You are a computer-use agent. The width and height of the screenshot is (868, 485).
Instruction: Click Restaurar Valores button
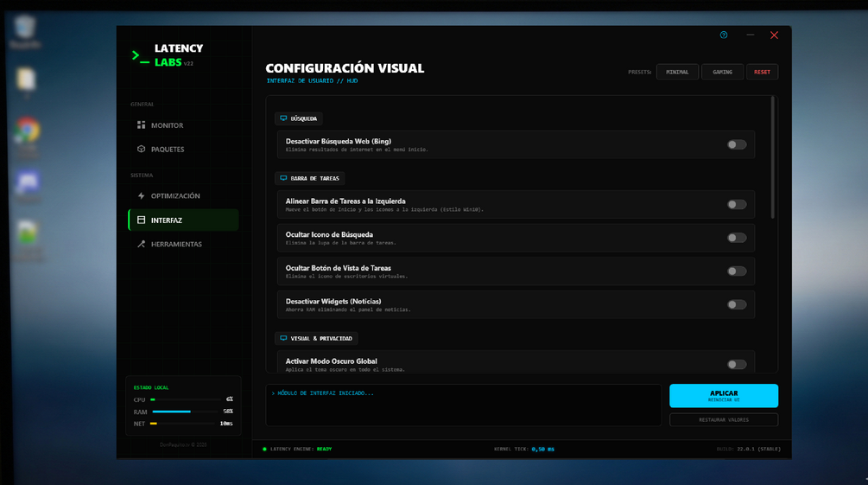[x=724, y=419]
